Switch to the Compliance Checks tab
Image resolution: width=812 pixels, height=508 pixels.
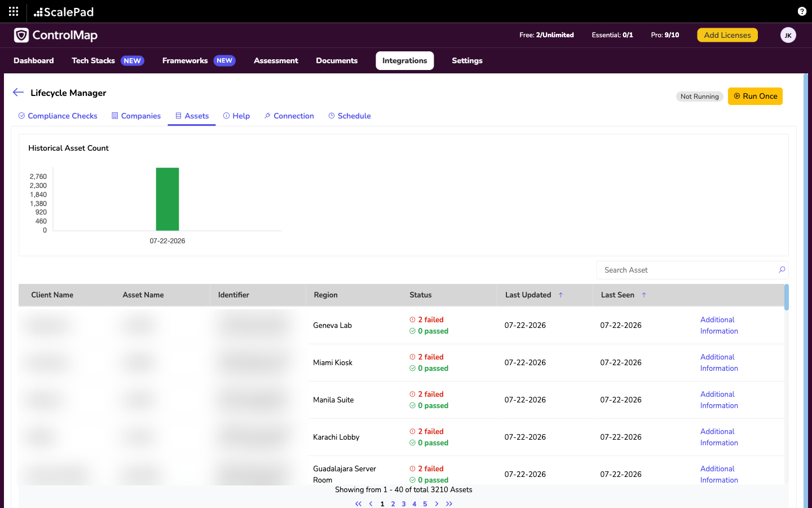pyautogui.click(x=58, y=116)
